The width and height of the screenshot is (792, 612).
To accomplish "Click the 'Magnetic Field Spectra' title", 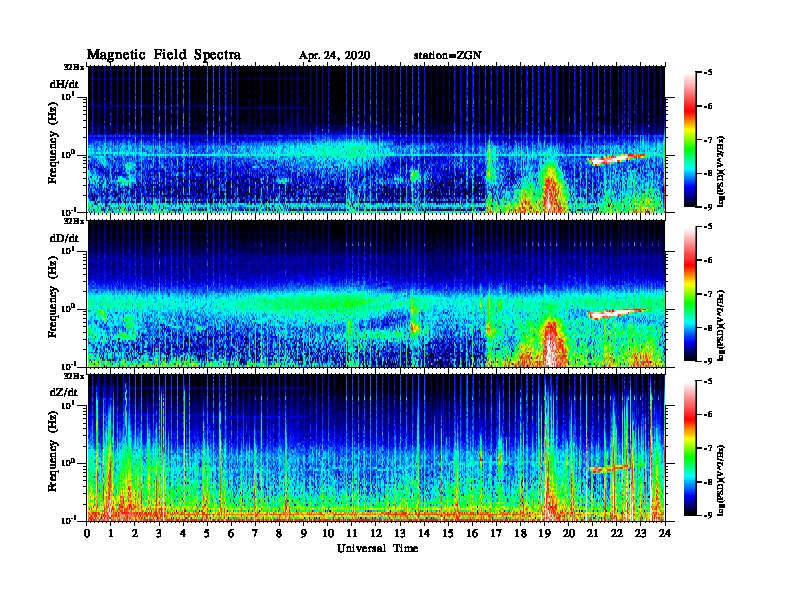I will (x=164, y=55).
